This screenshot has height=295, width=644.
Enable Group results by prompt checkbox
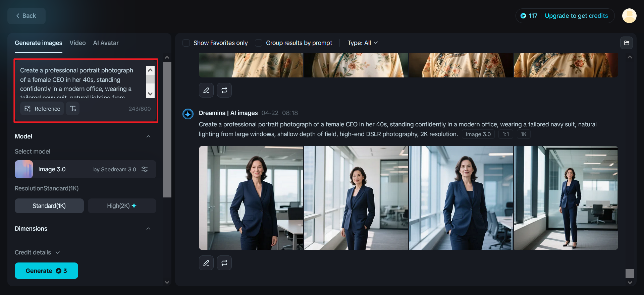tap(259, 43)
